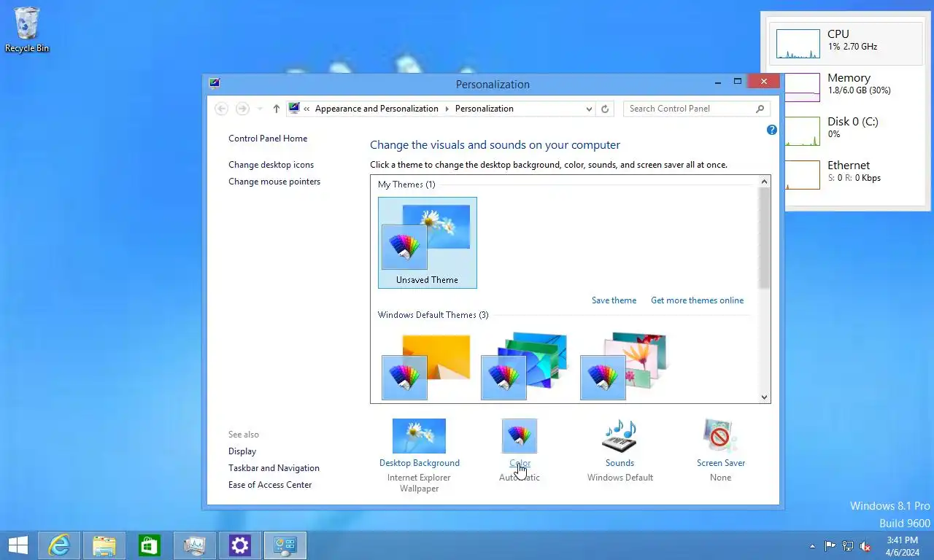Open Internet Explorer from taskbar
This screenshot has height=560, width=934.
coord(58,545)
